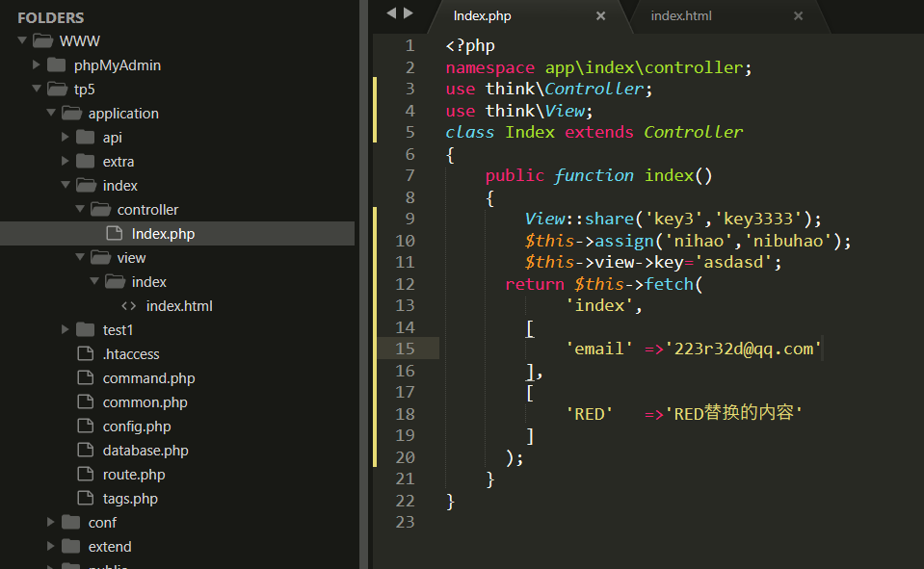Viewport: 924px width, 569px height.
Task: Open .htaccess from the folder tree
Action: 131,354
